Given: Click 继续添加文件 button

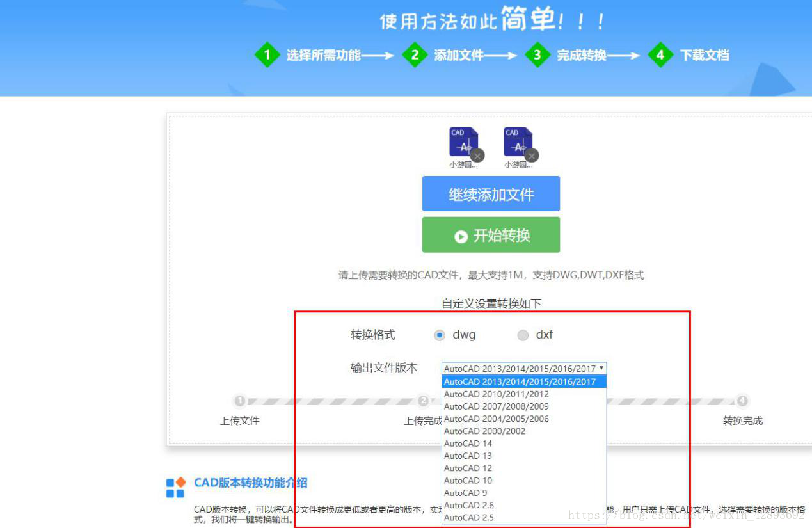Looking at the screenshot, I should [491, 194].
